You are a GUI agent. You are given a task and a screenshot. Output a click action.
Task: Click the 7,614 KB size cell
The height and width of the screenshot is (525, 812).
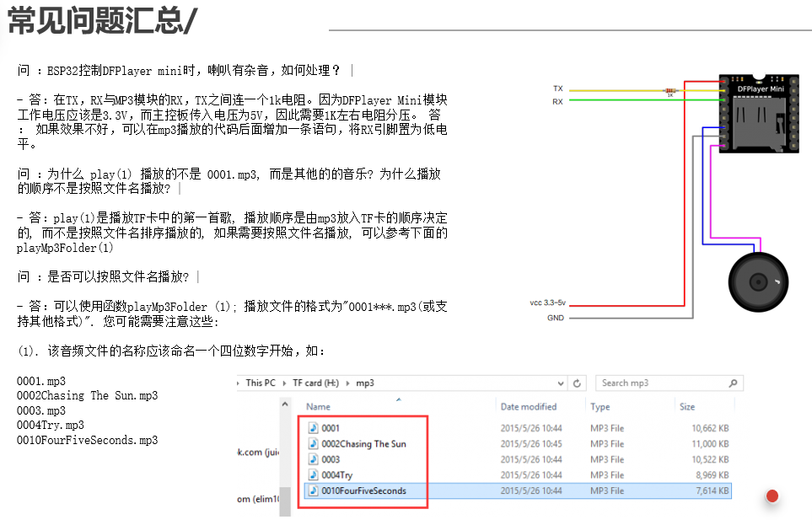(712, 490)
